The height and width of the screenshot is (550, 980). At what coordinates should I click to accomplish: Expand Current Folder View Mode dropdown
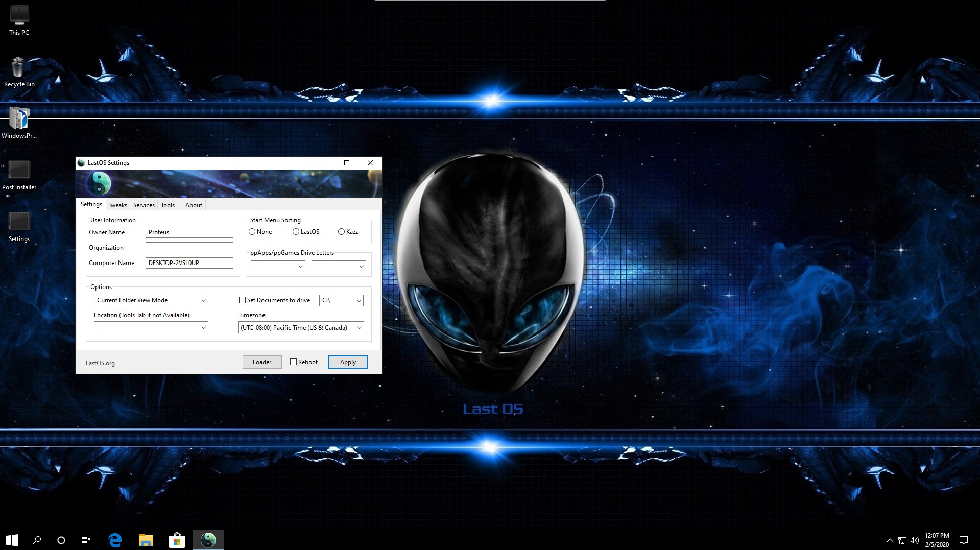click(x=151, y=300)
